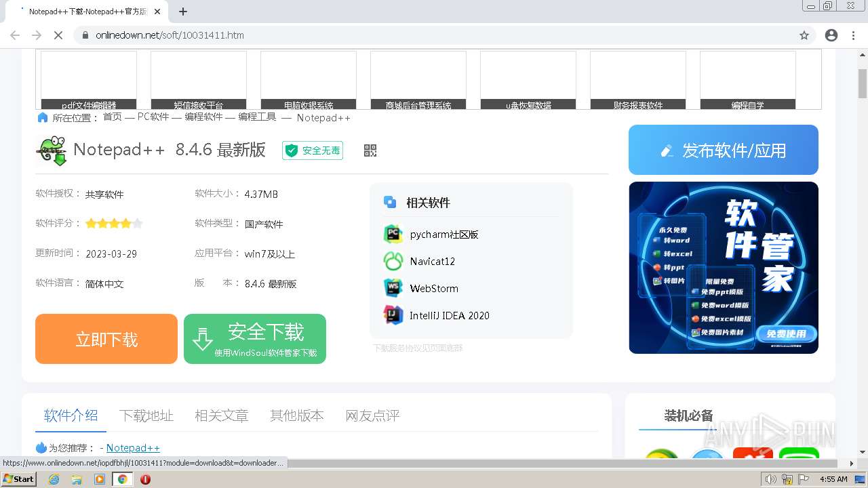Screen dimensions: 868x488
Task: Click the Chrome taskbar icon
Action: (122, 479)
